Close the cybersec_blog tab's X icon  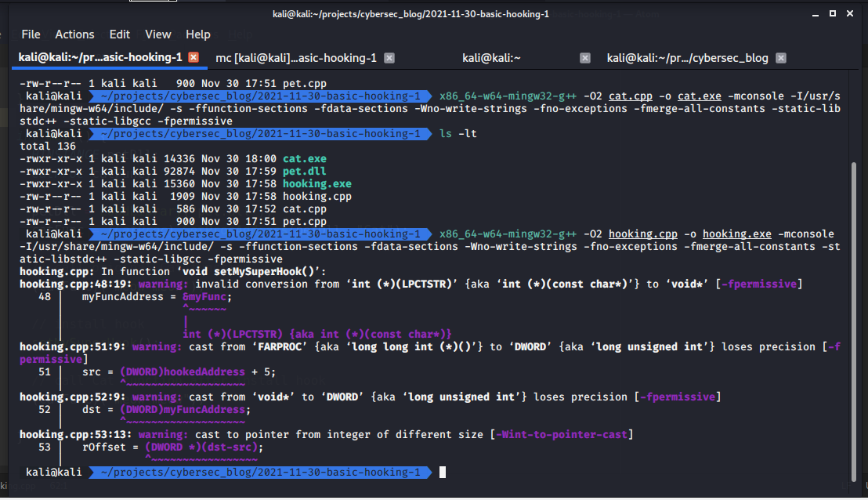779,57
